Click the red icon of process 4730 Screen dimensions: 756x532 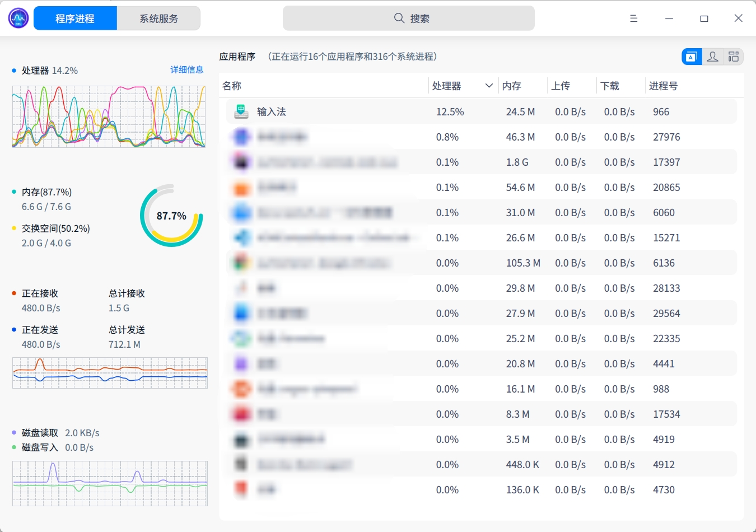click(x=241, y=489)
